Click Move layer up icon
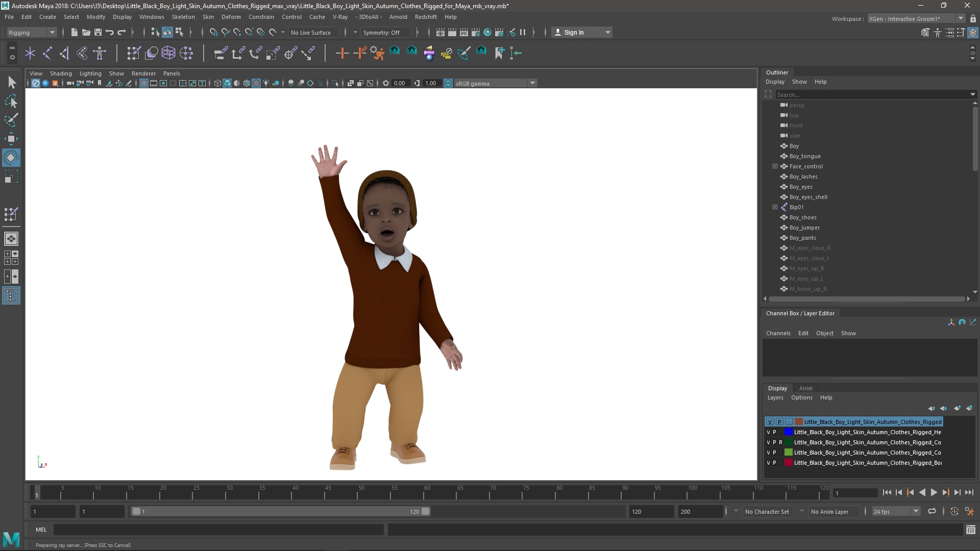The image size is (980, 551). tap(932, 408)
